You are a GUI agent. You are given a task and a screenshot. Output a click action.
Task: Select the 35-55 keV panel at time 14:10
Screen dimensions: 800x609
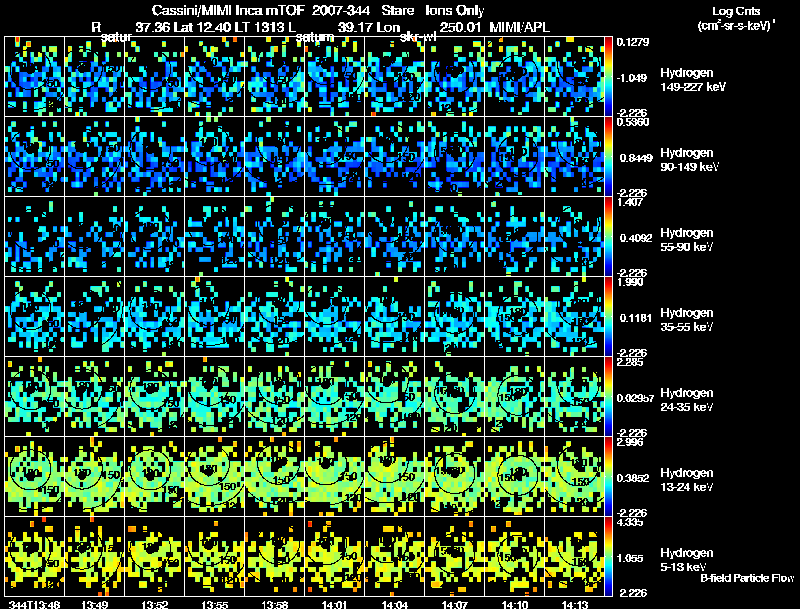(x=514, y=317)
